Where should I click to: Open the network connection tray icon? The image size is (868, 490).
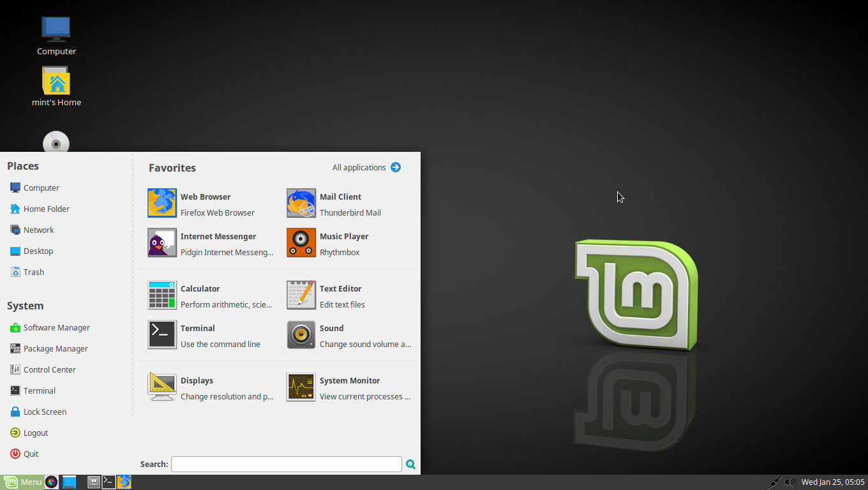tap(774, 482)
